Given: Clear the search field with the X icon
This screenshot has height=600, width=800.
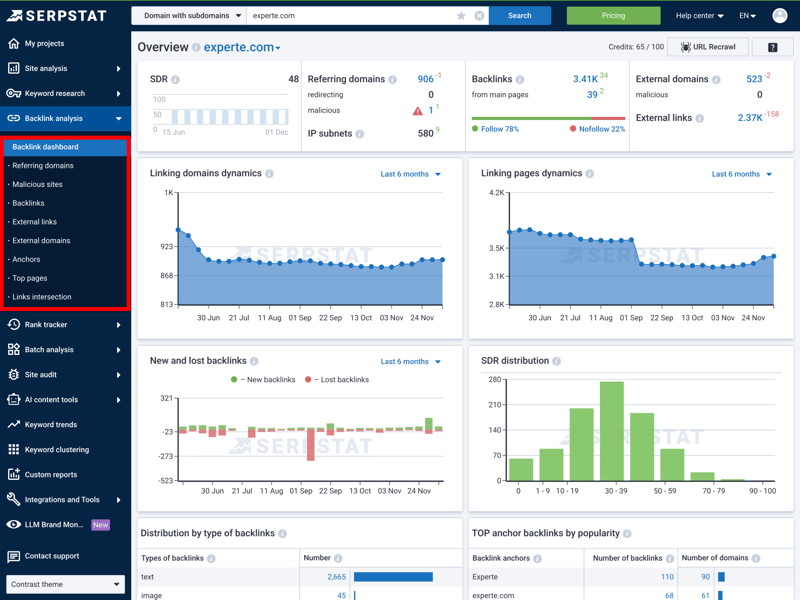Looking at the screenshot, I should pos(479,16).
